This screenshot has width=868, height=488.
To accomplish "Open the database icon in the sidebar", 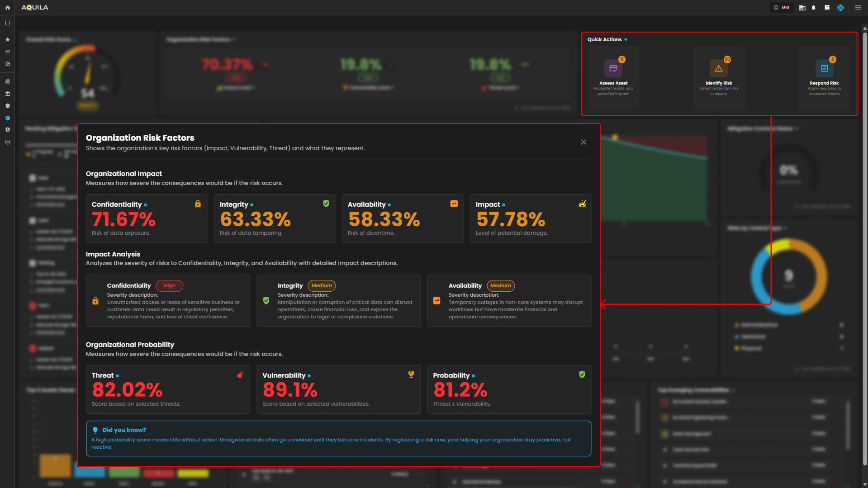I will pyautogui.click(x=8, y=142).
